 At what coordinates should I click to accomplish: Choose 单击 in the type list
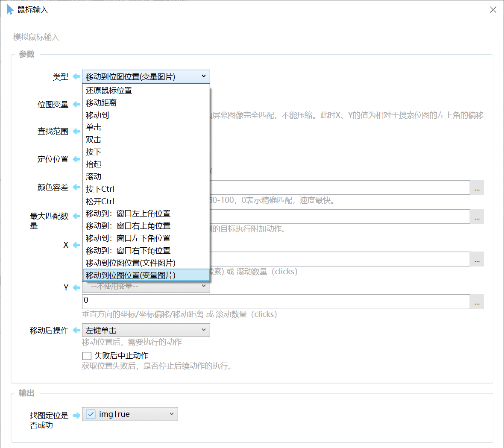pos(146,127)
